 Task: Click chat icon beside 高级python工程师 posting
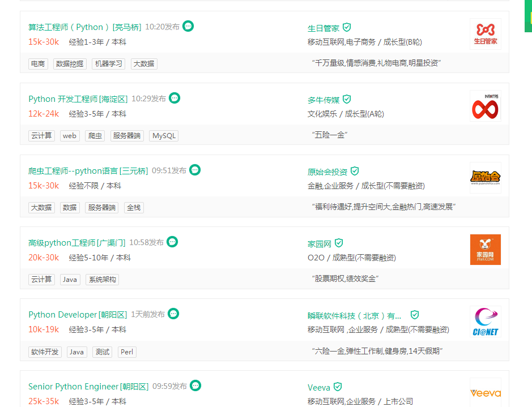(x=172, y=242)
